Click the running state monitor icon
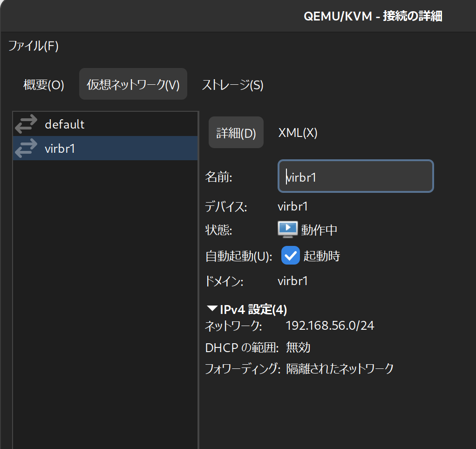Viewport: 476px width, 449px height. [287, 229]
